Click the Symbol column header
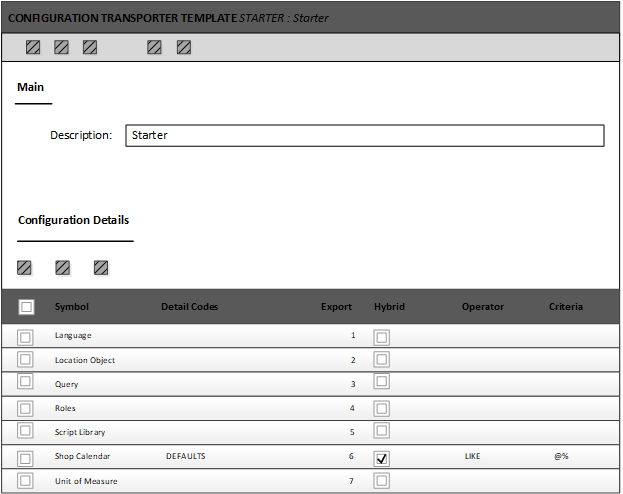Image resolution: width=623 pixels, height=494 pixels. click(71, 307)
